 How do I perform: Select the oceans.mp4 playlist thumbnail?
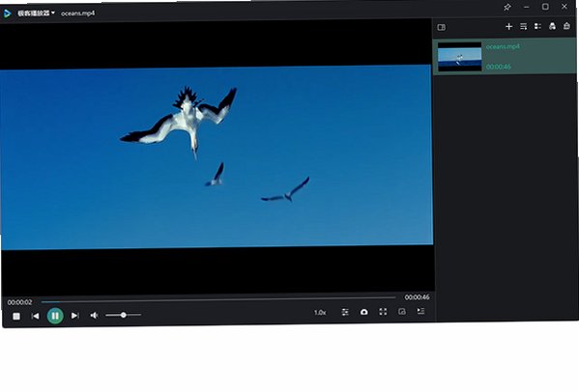[x=460, y=57]
